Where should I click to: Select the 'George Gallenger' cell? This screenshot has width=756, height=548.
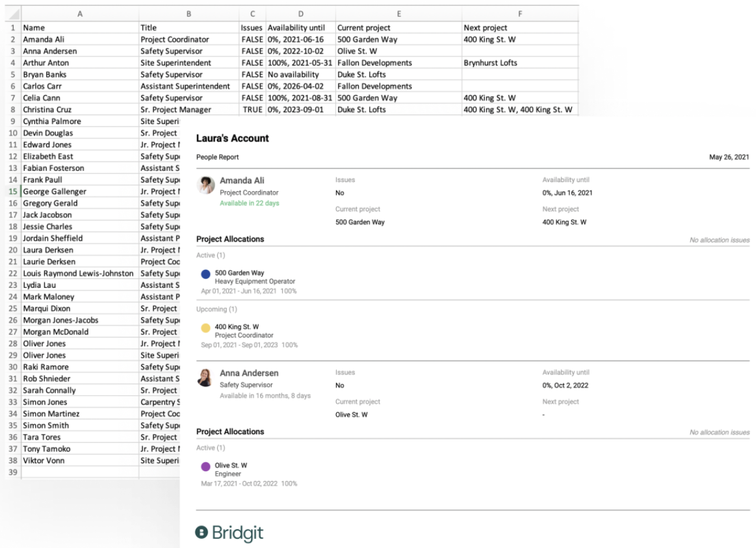click(x=80, y=191)
